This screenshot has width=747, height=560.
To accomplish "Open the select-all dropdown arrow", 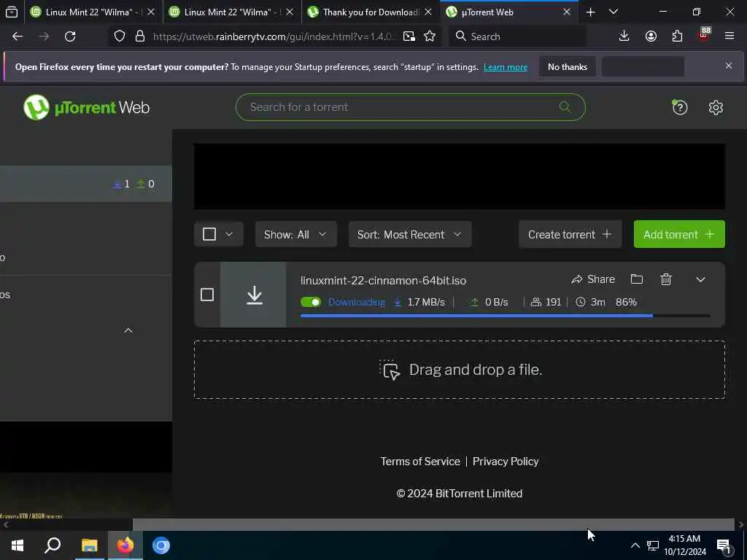I will coord(228,234).
